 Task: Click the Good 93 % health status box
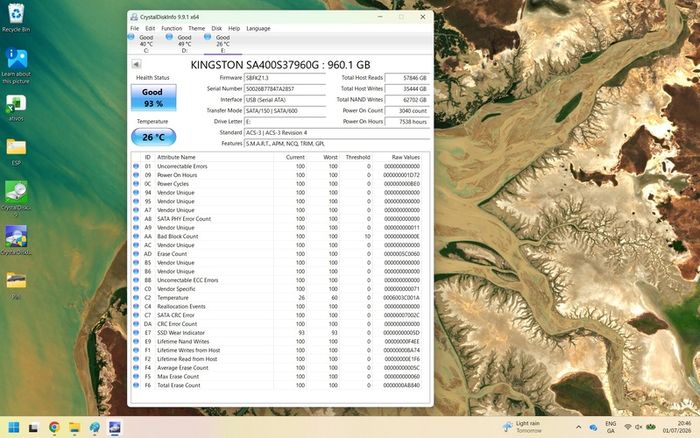click(x=153, y=98)
